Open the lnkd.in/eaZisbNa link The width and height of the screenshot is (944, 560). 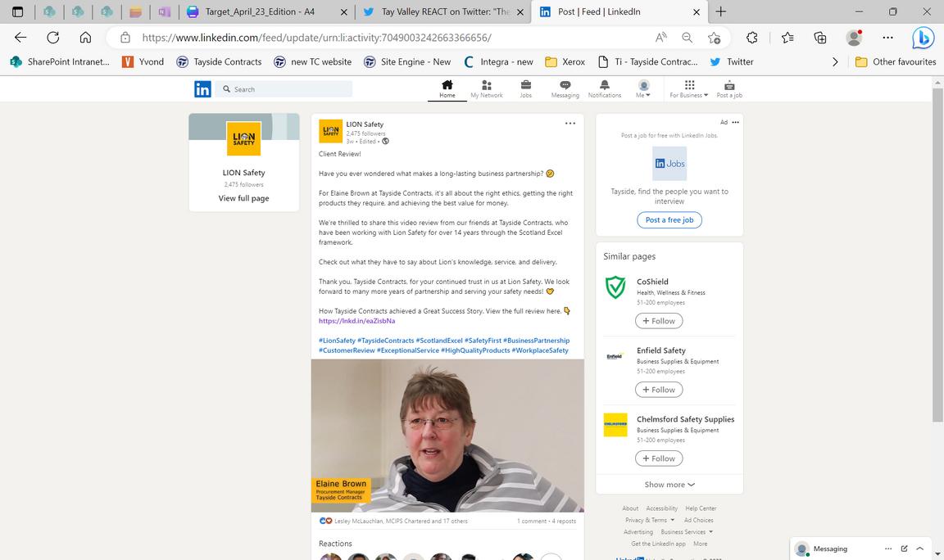(357, 321)
